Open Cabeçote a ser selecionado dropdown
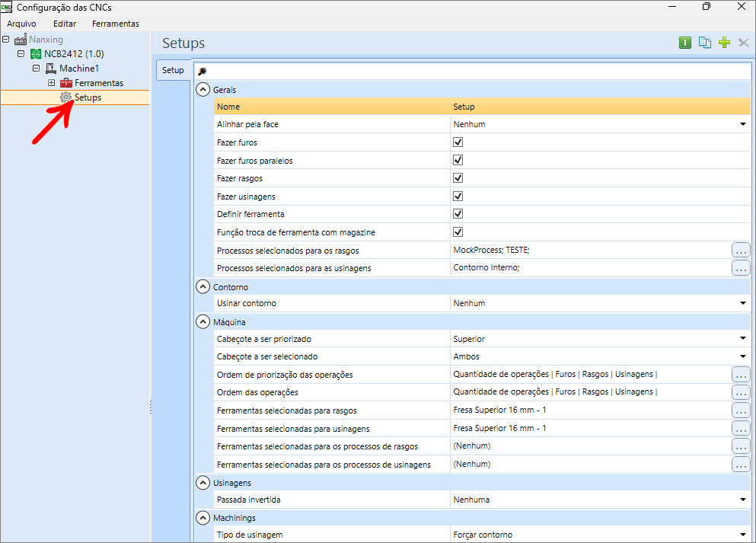 (742, 356)
